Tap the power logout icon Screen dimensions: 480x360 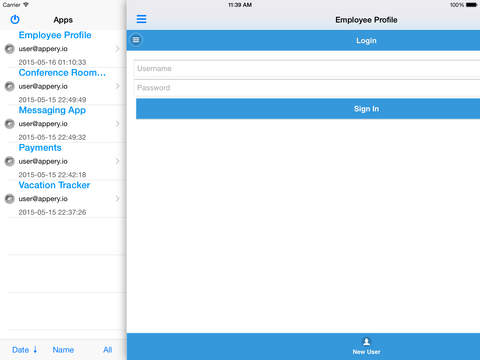[15, 19]
